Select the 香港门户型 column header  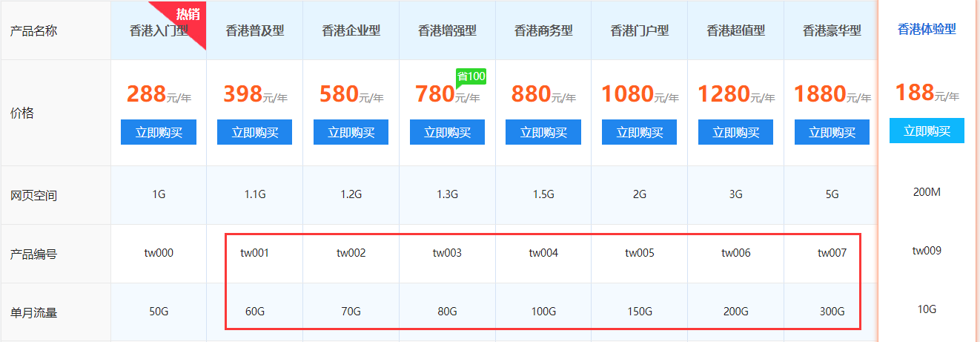tap(639, 31)
